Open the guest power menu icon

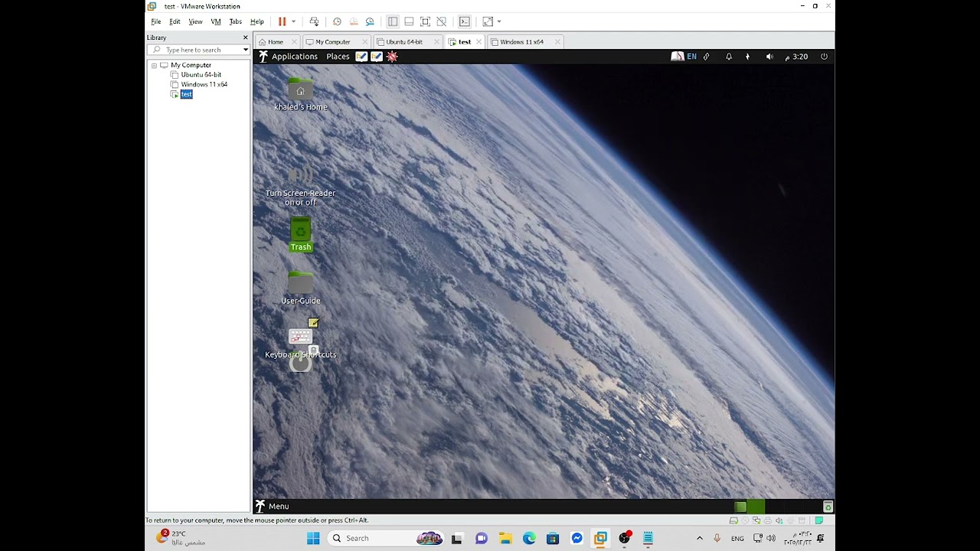[824, 57]
